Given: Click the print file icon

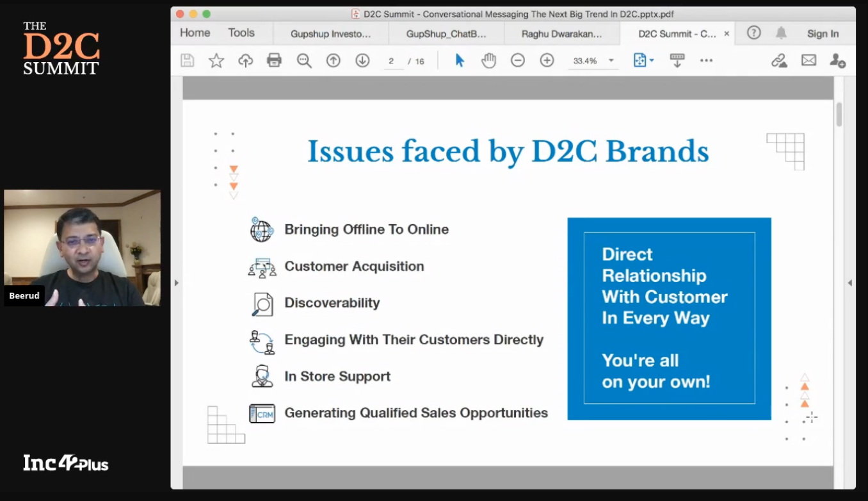Looking at the screenshot, I should pos(274,60).
